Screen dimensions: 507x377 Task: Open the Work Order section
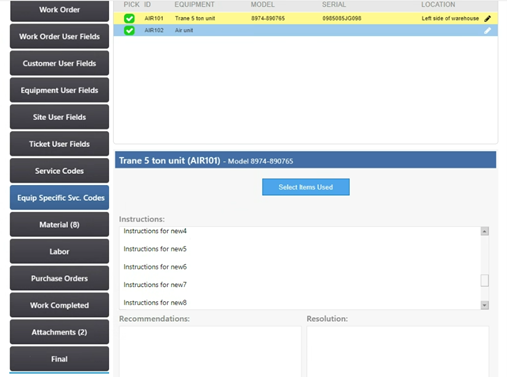pyautogui.click(x=59, y=10)
